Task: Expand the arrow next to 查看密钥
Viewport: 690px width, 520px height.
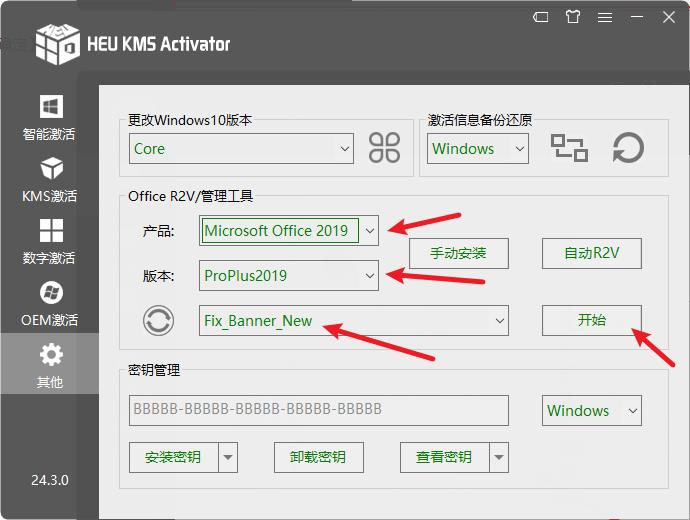Action: pos(499,458)
